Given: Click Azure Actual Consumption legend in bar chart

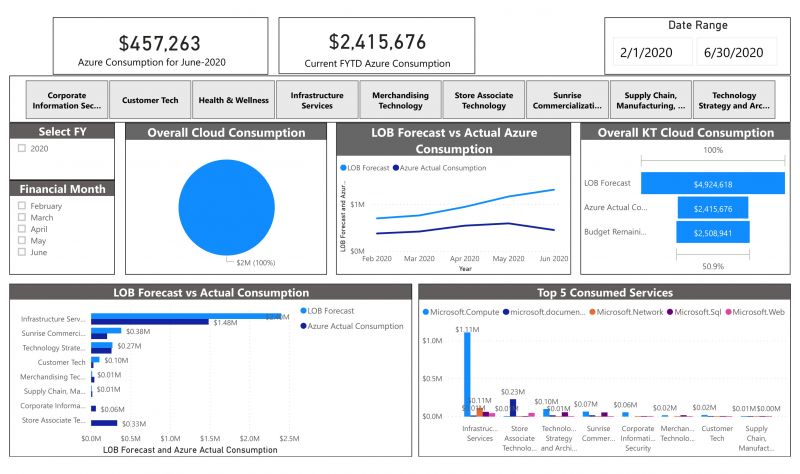Looking at the screenshot, I should (x=352, y=326).
